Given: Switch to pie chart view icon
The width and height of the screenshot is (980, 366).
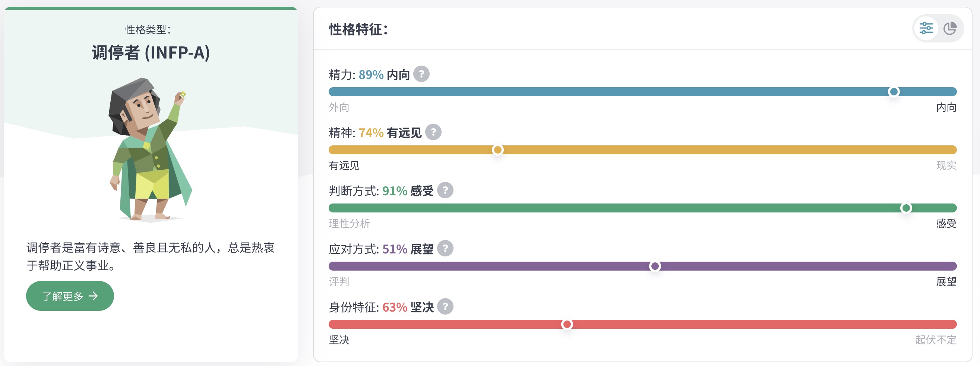Looking at the screenshot, I should [950, 29].
